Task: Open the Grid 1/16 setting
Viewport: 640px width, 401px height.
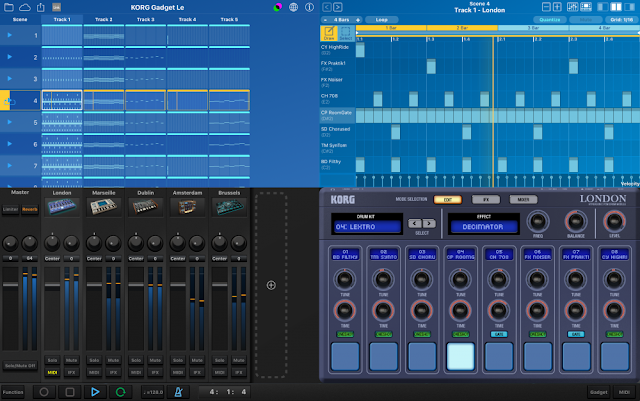Action: click(621, 20)
